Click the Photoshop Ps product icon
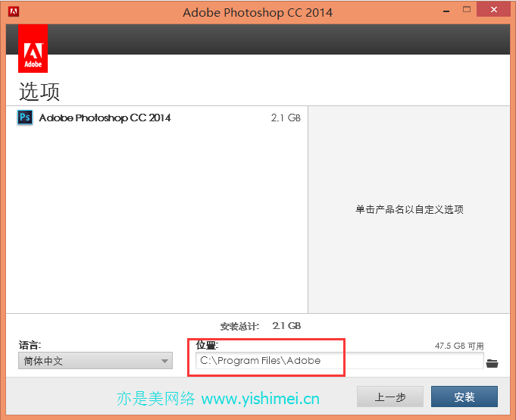Image resolution: width=516 pixels, height=420 pixels. tap(25, 118)
